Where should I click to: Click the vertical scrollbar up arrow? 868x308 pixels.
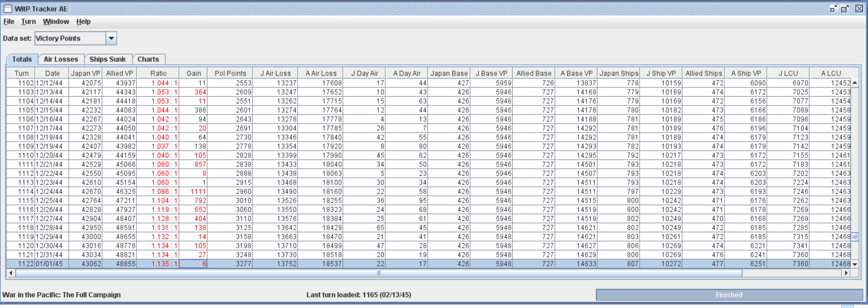coord(855,83)
